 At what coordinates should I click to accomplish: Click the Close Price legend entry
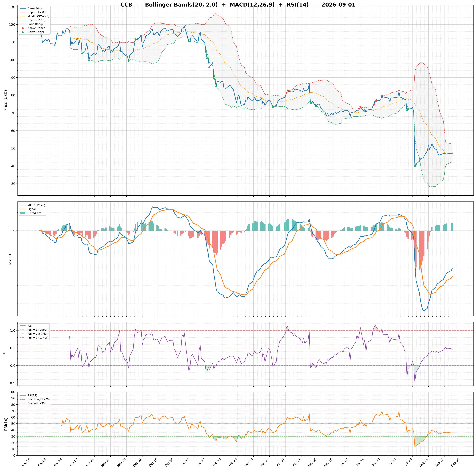click(x=31, y=8)
